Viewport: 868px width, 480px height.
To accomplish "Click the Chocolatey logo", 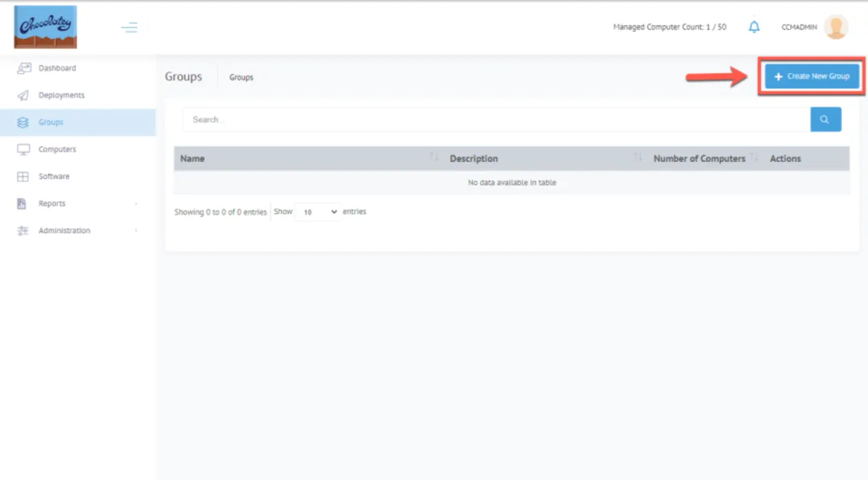I will (x=45, y=27).
